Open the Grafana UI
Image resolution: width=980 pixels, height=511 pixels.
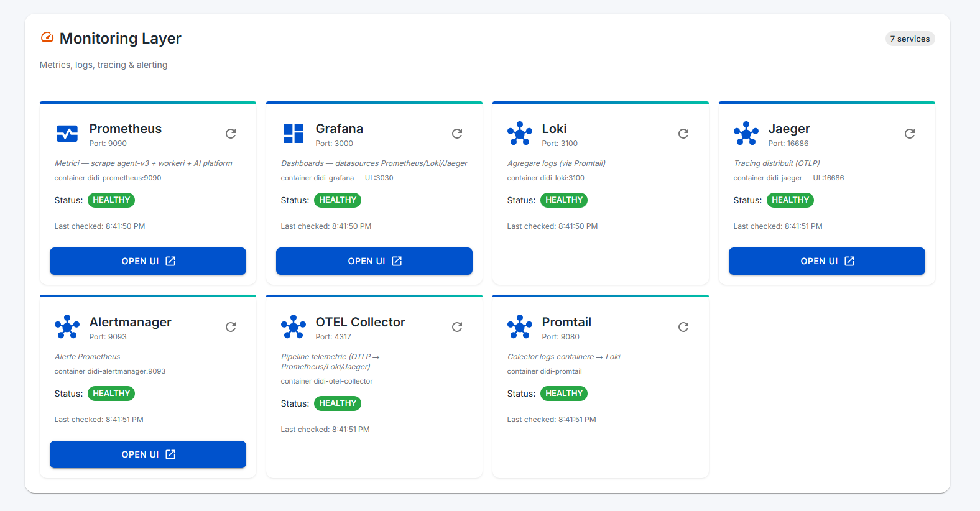[x=374, y=261]
